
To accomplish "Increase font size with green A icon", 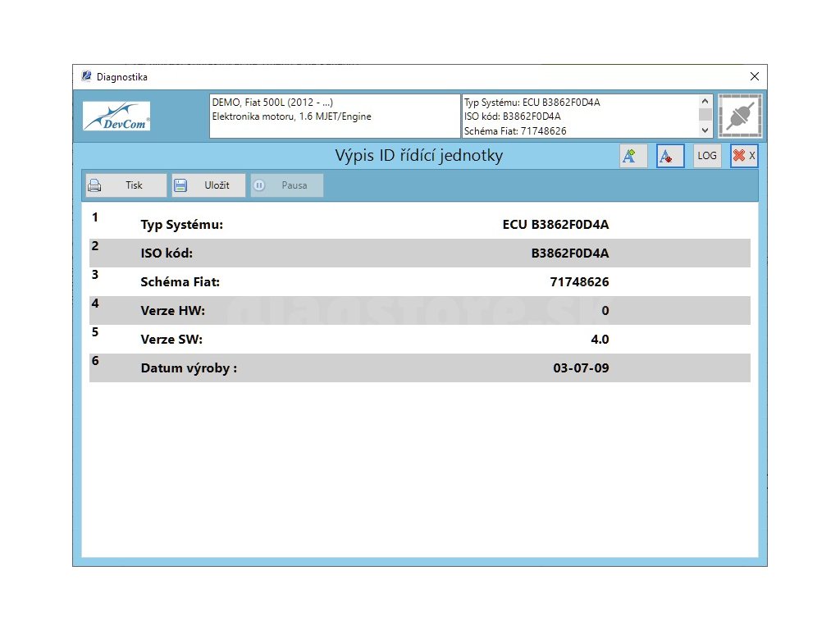I will pos(633,156).
